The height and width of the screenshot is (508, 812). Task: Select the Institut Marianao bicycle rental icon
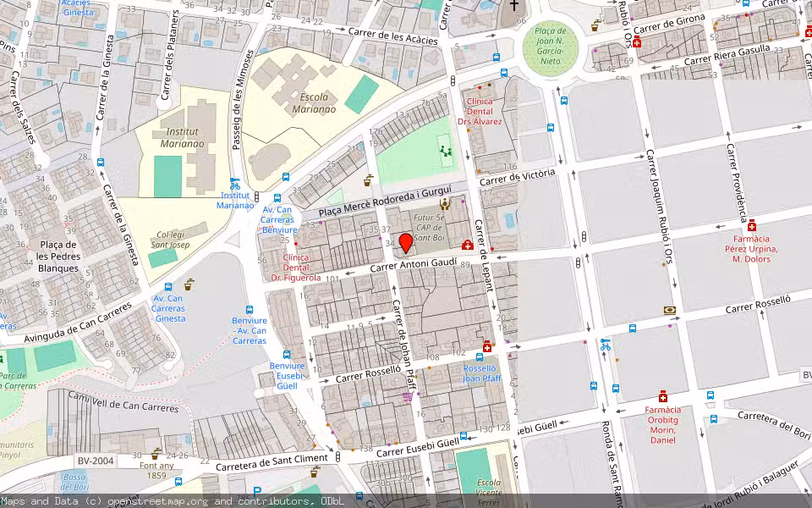(235, 184)
